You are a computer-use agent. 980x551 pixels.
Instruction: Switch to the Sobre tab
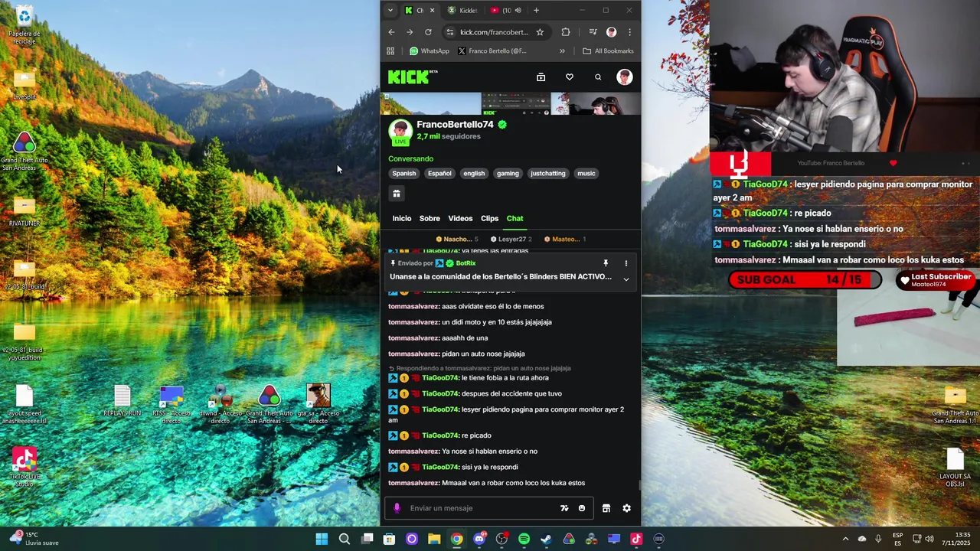(x=430, y=219)
